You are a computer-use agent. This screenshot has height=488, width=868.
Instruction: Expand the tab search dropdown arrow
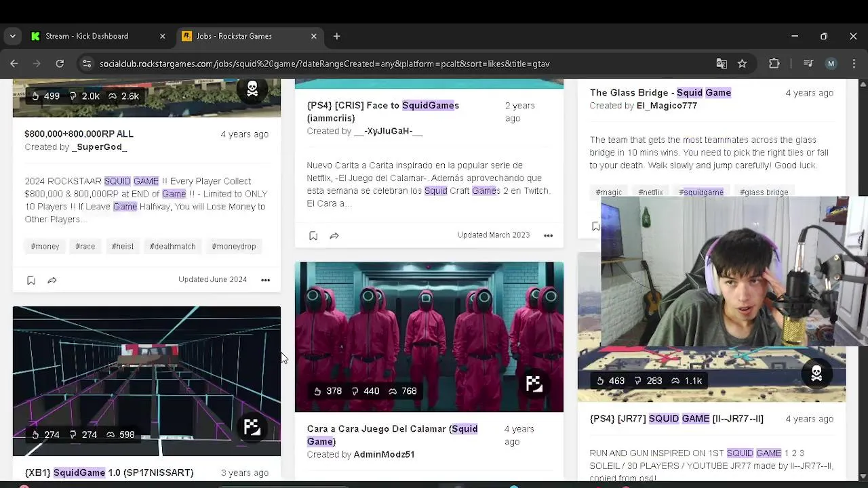coord(12,36)
